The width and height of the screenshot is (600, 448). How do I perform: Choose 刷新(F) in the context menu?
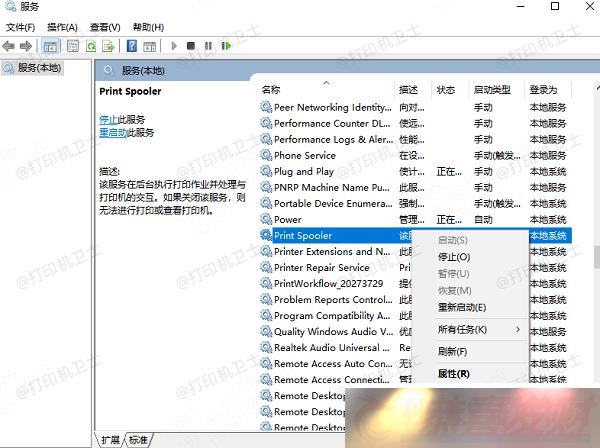pyautogui.click(x=452, y=351)
